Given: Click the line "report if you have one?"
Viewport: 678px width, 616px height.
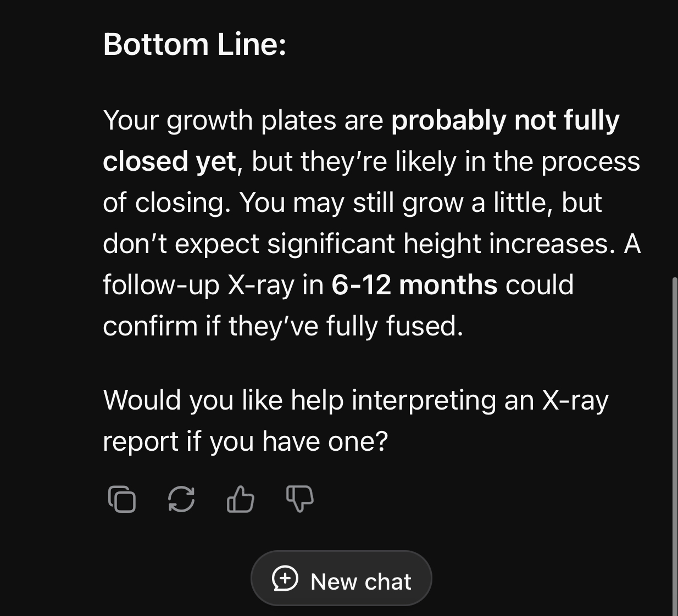Looking at the screenshot, I should [246, 441].
